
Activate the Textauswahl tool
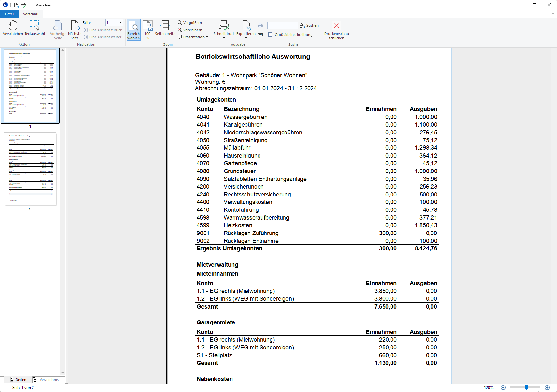35,28
